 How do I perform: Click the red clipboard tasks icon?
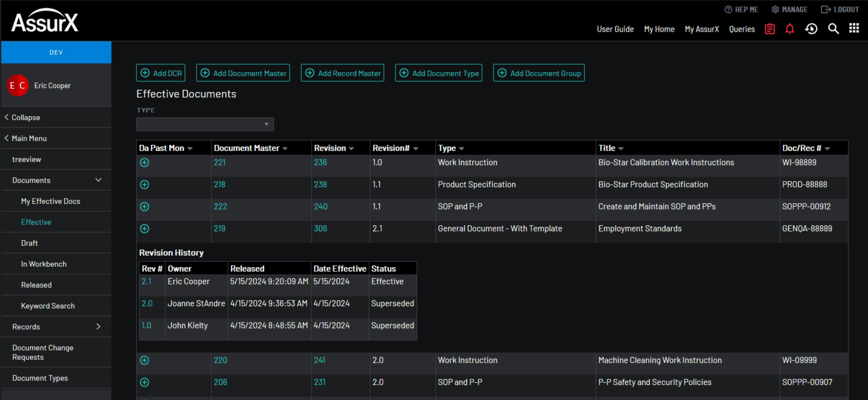tap(769, 29)
